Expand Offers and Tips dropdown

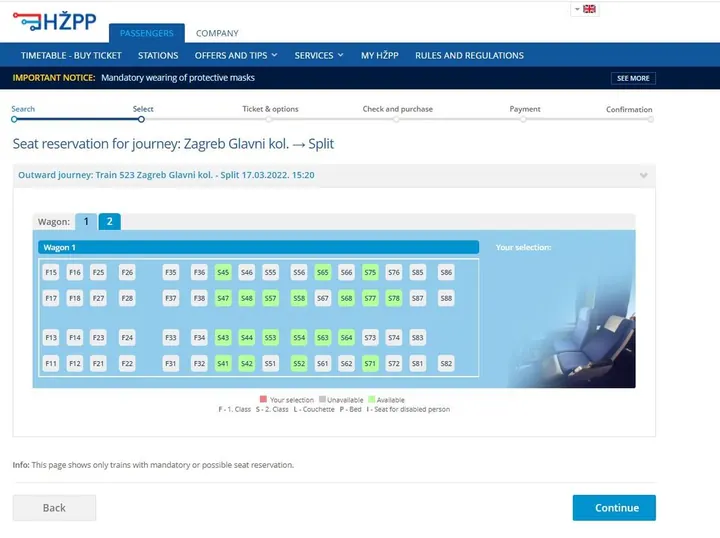[236, 56]
